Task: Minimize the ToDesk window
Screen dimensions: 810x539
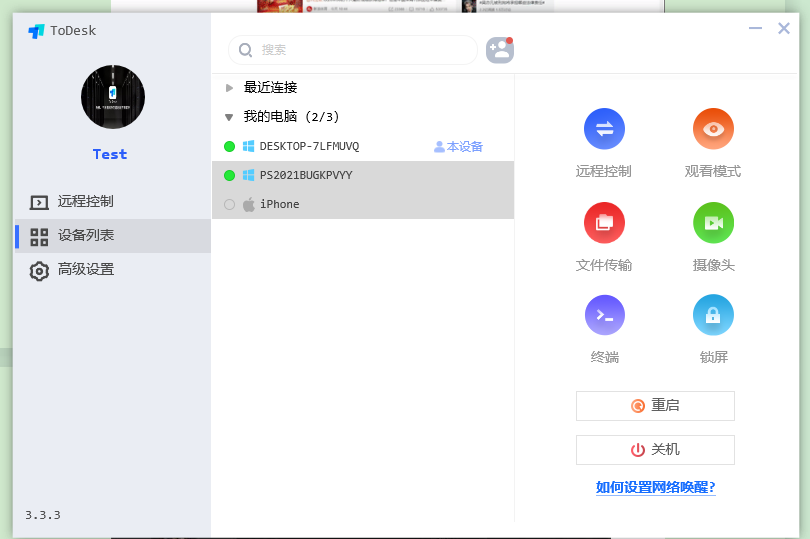Action: 755,28
